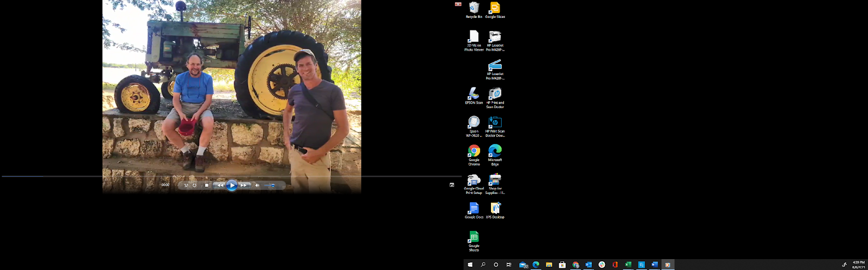This screenshot has width=868, height=270.
Task: Open Word from the taskbar
Action: 654,265
